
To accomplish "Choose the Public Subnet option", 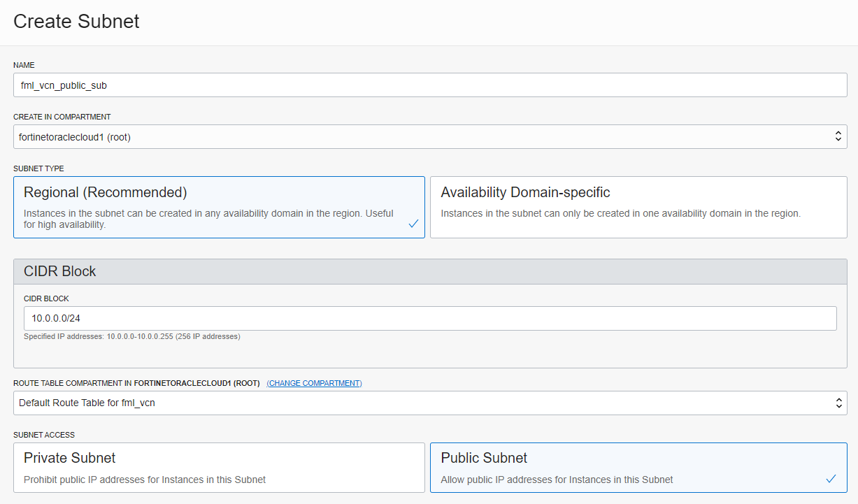I will tap(638, 468).
